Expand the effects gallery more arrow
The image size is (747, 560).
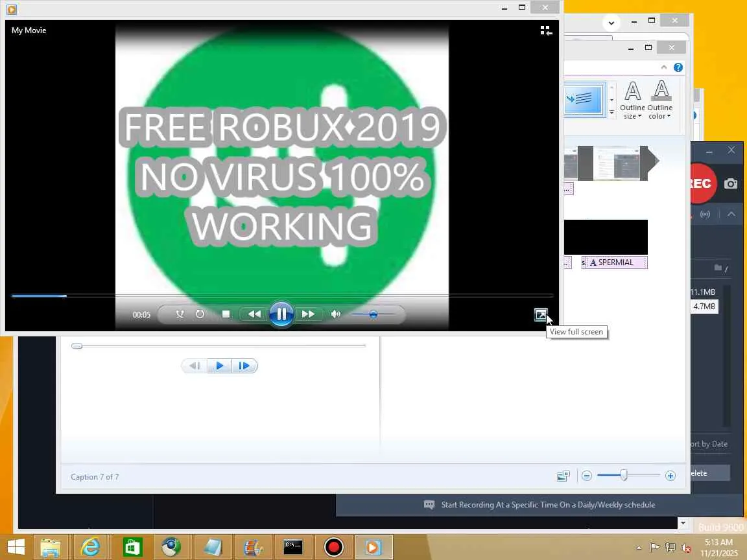611,113
